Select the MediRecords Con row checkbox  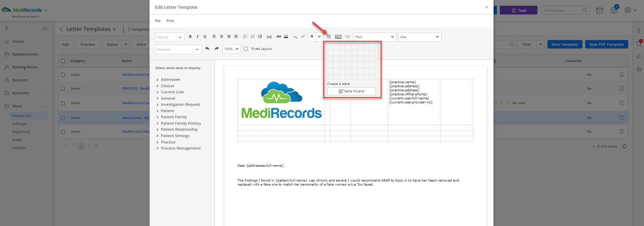63,103
